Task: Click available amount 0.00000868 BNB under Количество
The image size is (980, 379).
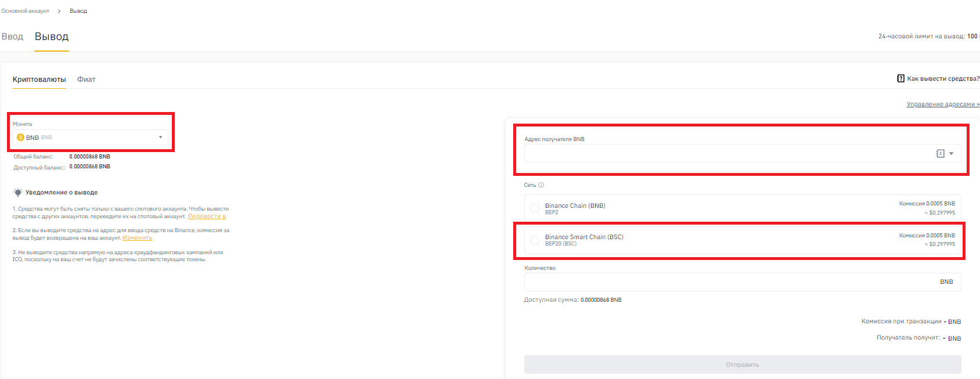Action: [x=601, y=300]
